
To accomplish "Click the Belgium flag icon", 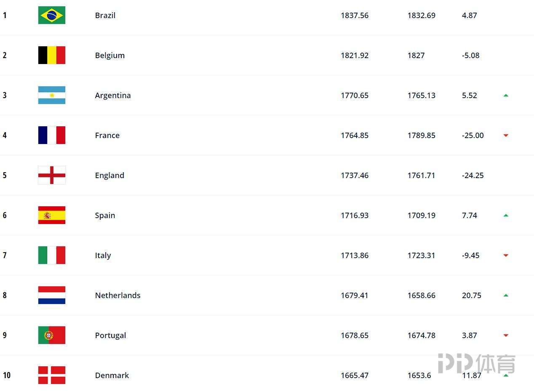I will click(x=52, y=55).
